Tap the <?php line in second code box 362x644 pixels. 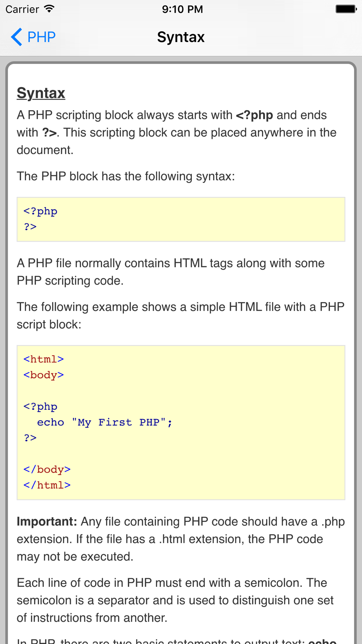(x=40, y=406)
